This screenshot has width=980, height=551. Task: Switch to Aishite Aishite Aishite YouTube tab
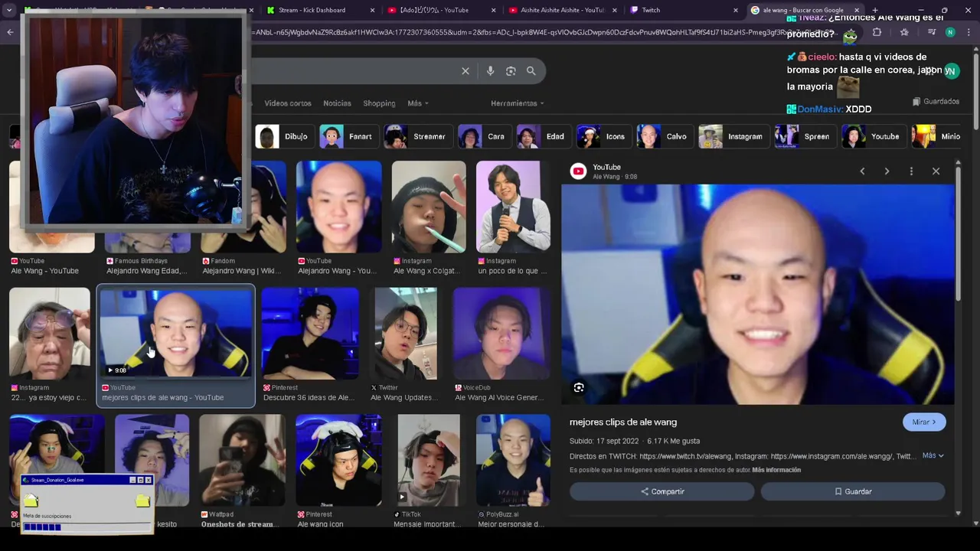[562, 10]
